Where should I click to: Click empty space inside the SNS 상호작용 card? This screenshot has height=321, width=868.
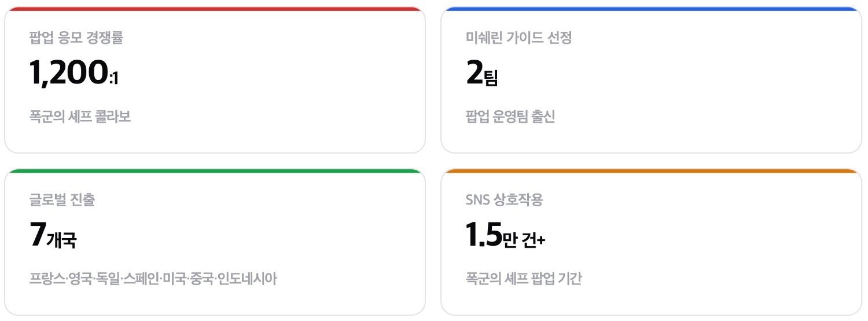click(723, 238)
